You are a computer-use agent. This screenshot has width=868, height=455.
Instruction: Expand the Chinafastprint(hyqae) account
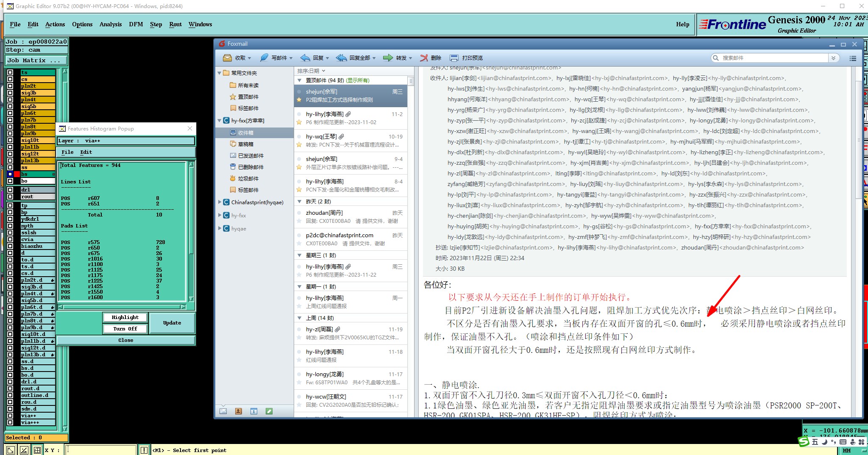220,203
